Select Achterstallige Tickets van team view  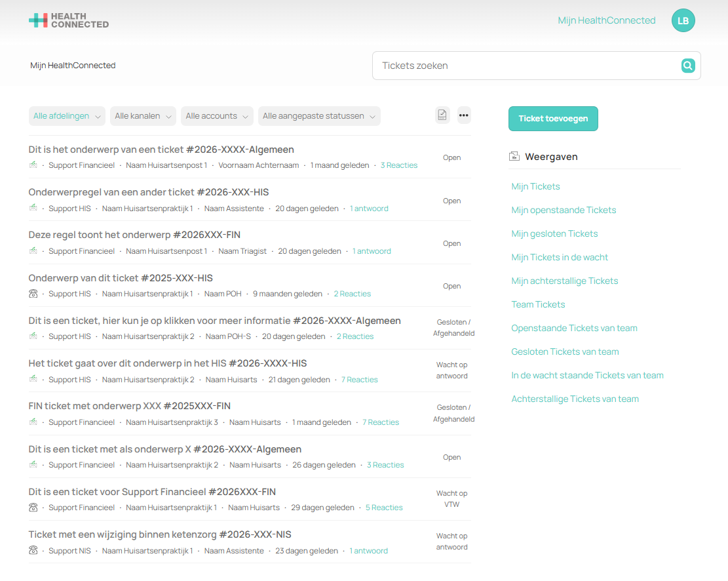click(x=575, y=399)
